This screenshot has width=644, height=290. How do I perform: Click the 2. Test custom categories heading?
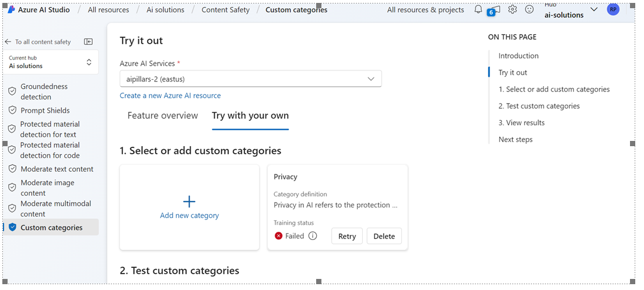pos(180,271)
